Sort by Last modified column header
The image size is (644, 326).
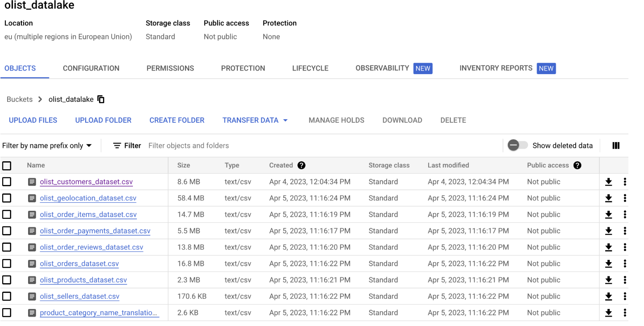pos(448,165)
